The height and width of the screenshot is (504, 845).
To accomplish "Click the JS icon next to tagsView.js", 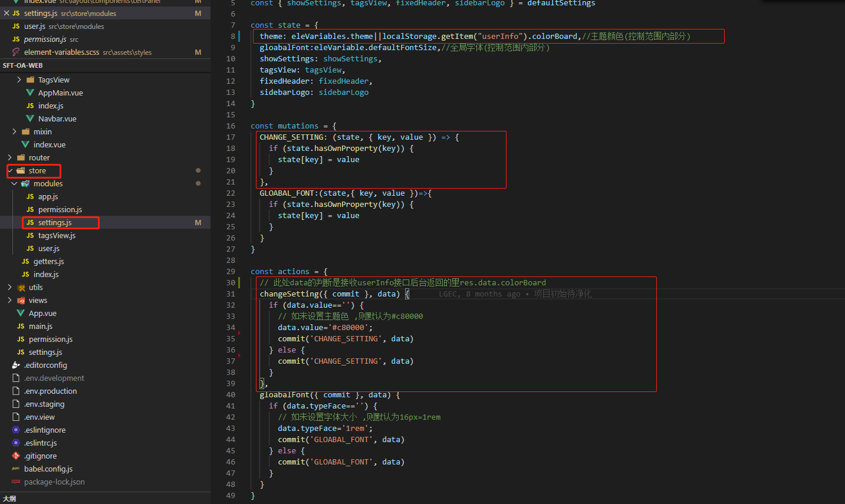I will pyautogui.click(x=30, y=235).
